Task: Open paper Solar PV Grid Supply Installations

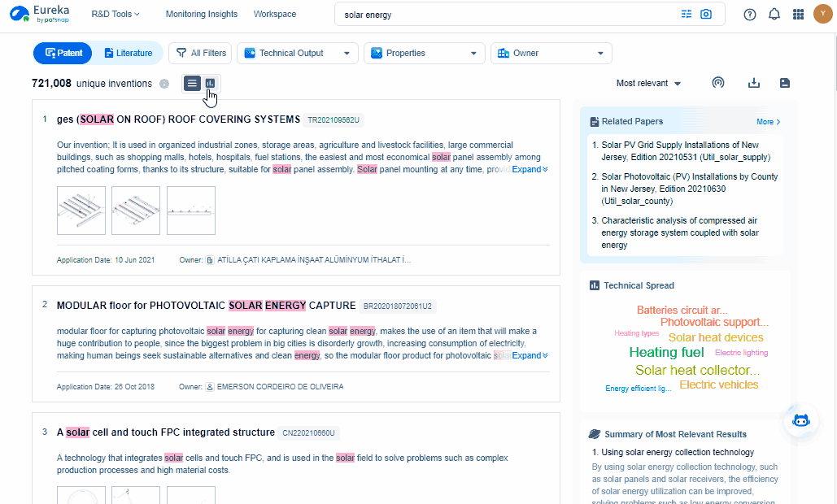Action: click(686, 151)
